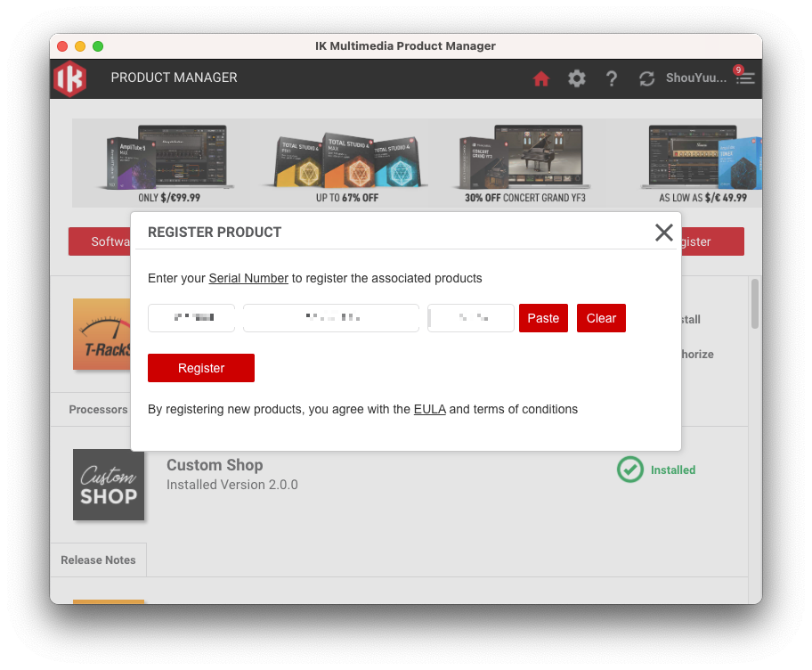
Task: Click the red Register button in dialog
Action: tap(201, 368)
